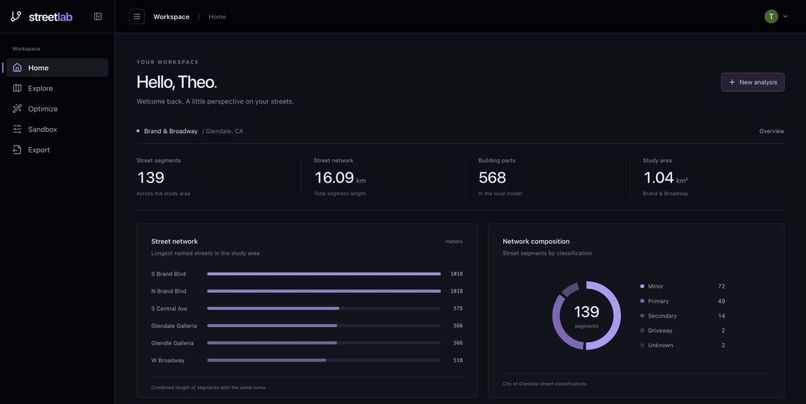The height and width of the screenshot is (404, 806).
Task: Open the user avatar T
Action: point(771,16)
